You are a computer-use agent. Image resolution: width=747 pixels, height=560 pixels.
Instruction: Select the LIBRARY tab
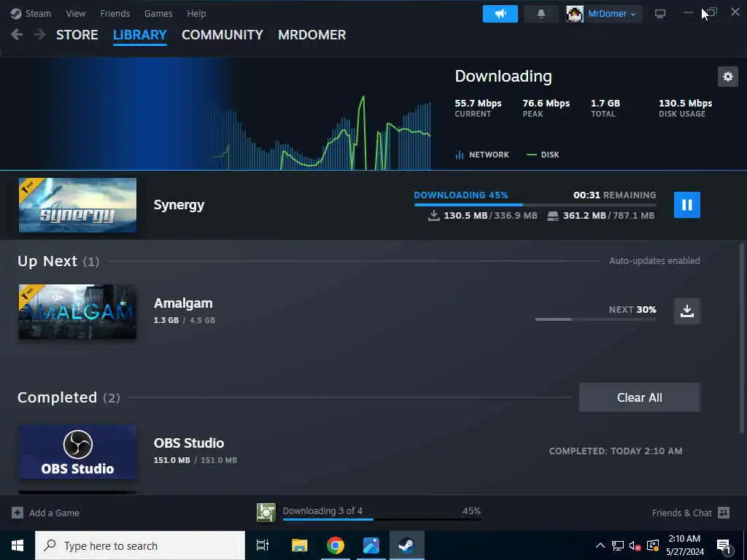point(139,35)
